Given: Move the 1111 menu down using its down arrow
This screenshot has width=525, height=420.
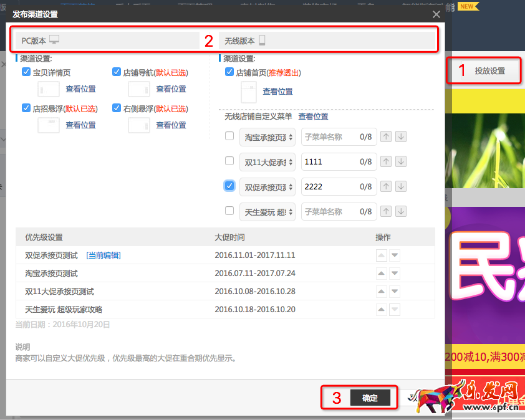Looking at the screenshot, I should tap(402, 161).
